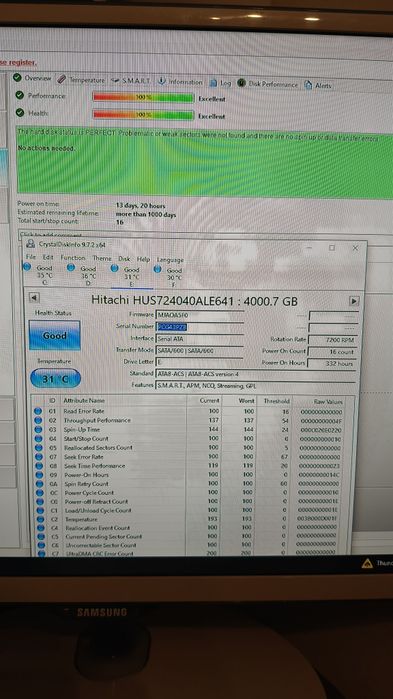The image size is (393, 699).
Task: Open the Help menu
Action: coord(143,259)
